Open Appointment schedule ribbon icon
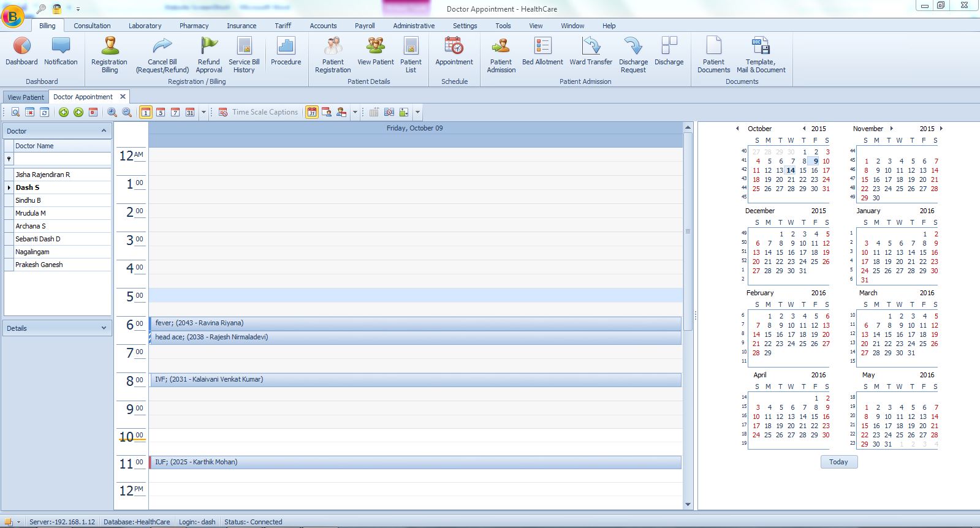This screenshot has width=980, height=528. 454,51
